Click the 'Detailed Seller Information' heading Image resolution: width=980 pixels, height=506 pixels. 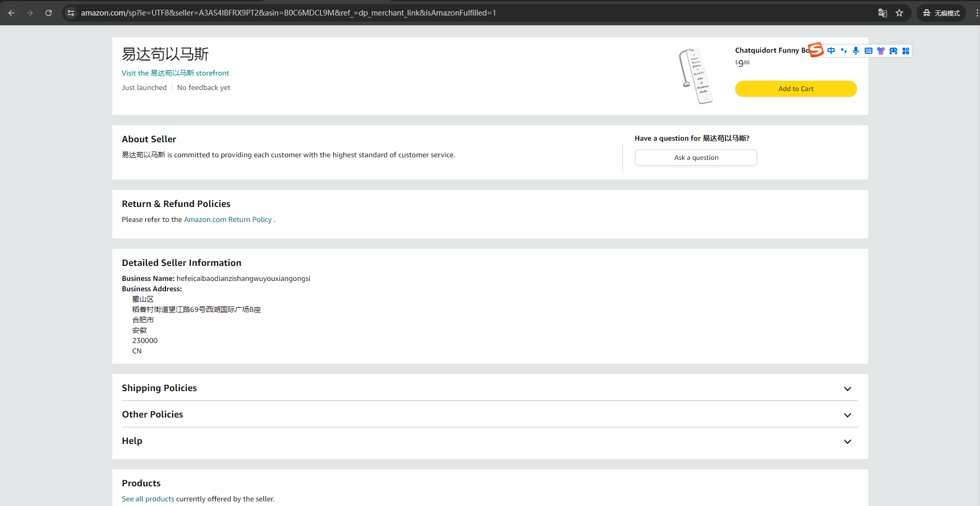(x=182, y=263)
